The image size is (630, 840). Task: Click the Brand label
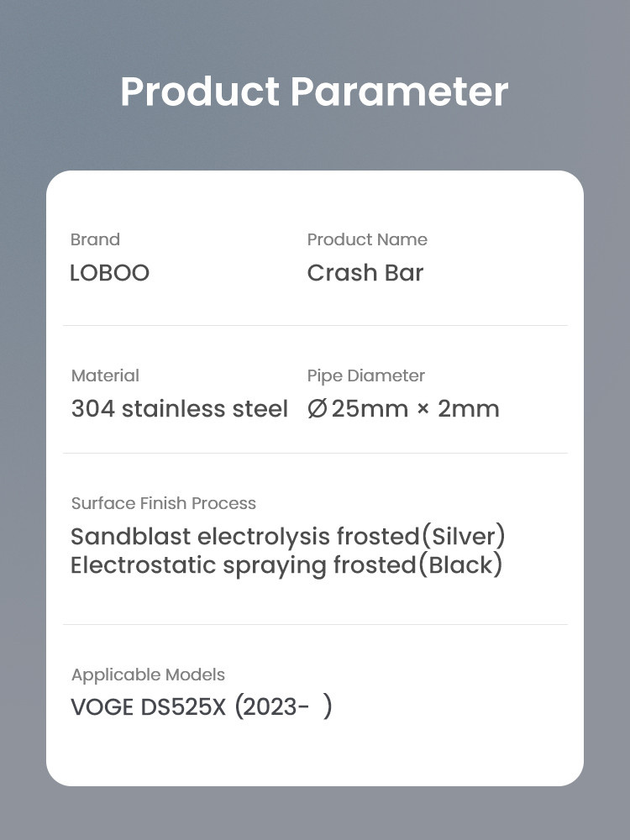[x=95, y=239]
